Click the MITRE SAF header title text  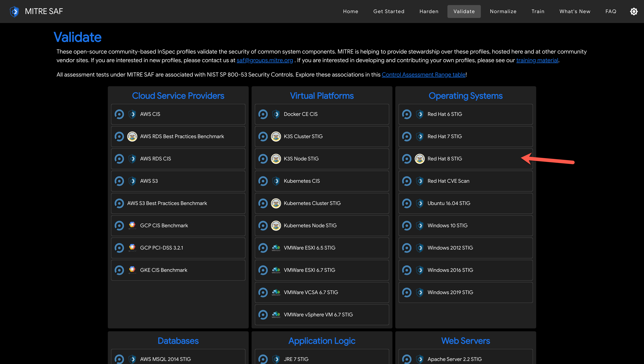pyautogui.click(x=44, y=11)
